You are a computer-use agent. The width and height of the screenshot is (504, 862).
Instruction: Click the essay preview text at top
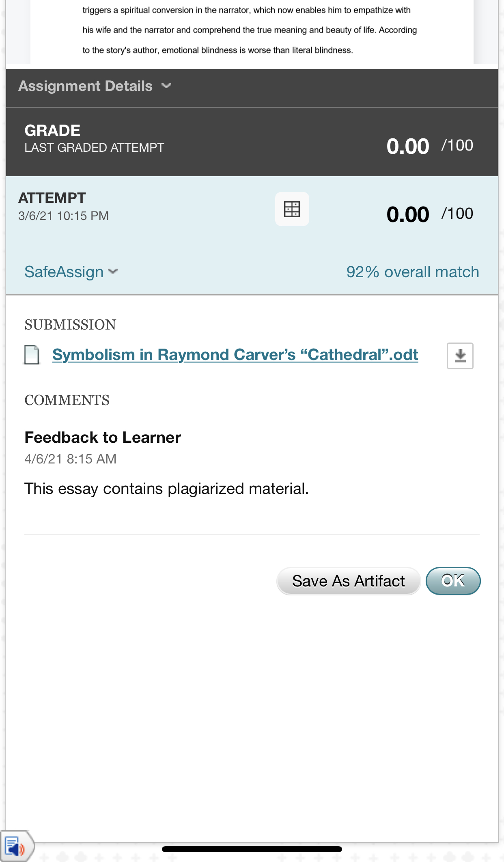[250, 30]
